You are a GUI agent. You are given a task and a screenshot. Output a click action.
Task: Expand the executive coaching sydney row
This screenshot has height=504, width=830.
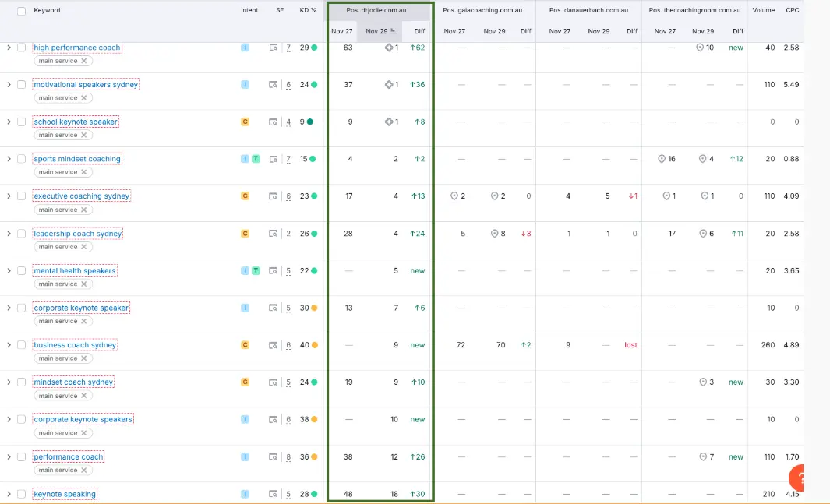[x=9, y=196]
